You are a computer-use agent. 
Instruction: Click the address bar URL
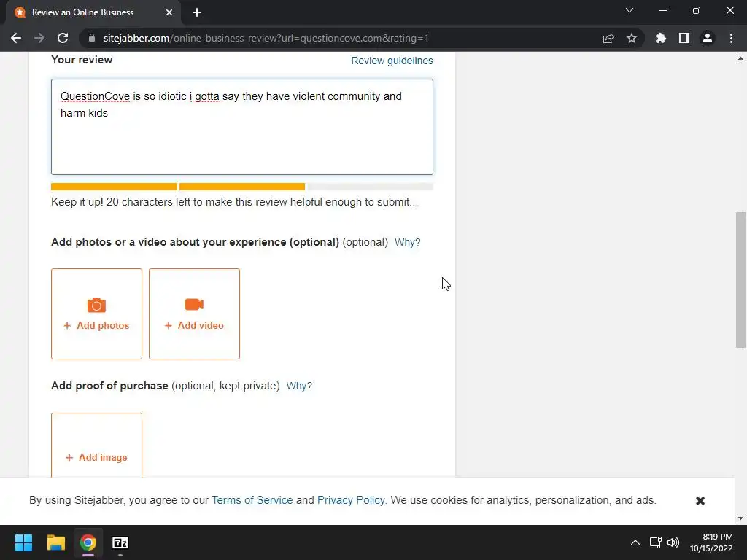click(266, 38)
